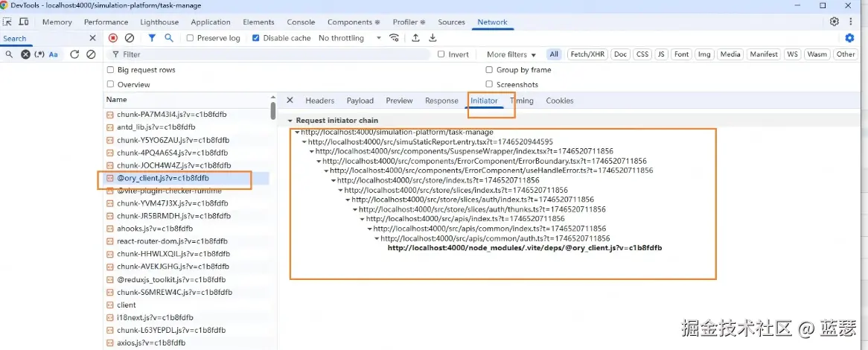Open the Console panel
Image resolution: width=868 pixels, height=350 pixels.
click(x=301, y=22)
